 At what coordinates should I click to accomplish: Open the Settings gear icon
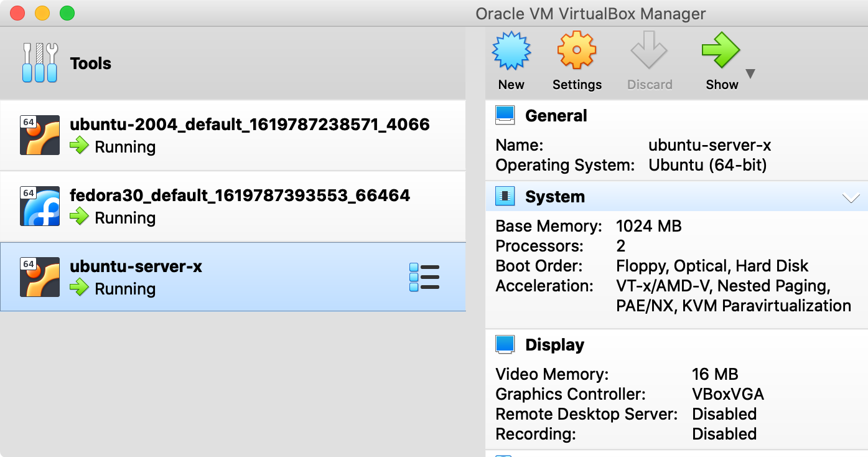(x=576, y=50)
